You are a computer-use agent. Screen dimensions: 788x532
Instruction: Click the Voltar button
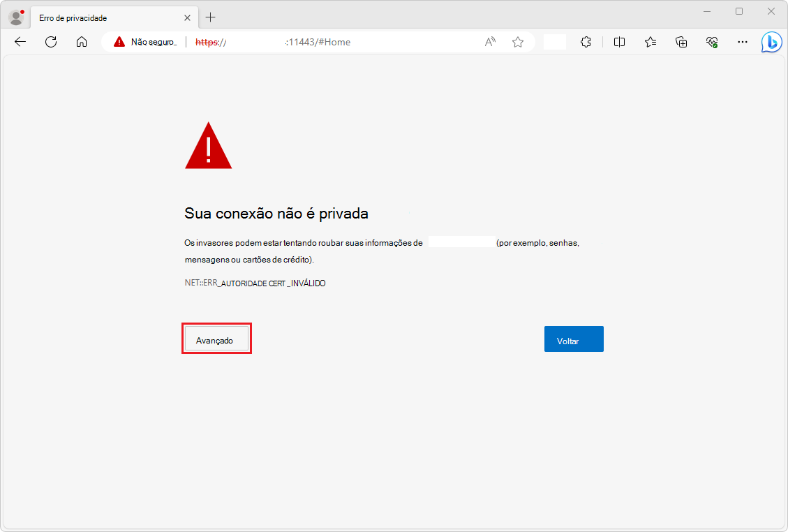click(573, 339)
